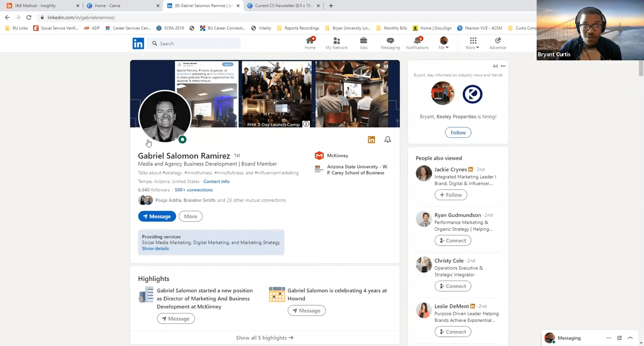Open the More button on profile

coord(191,216)
